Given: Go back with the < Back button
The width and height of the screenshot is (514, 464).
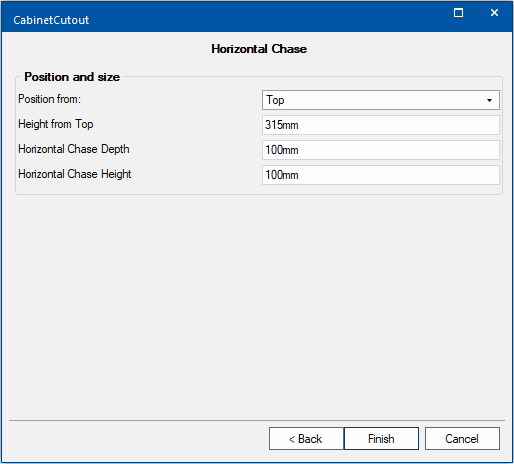Looking at the screenshot, I should click(x=306, y=439).
